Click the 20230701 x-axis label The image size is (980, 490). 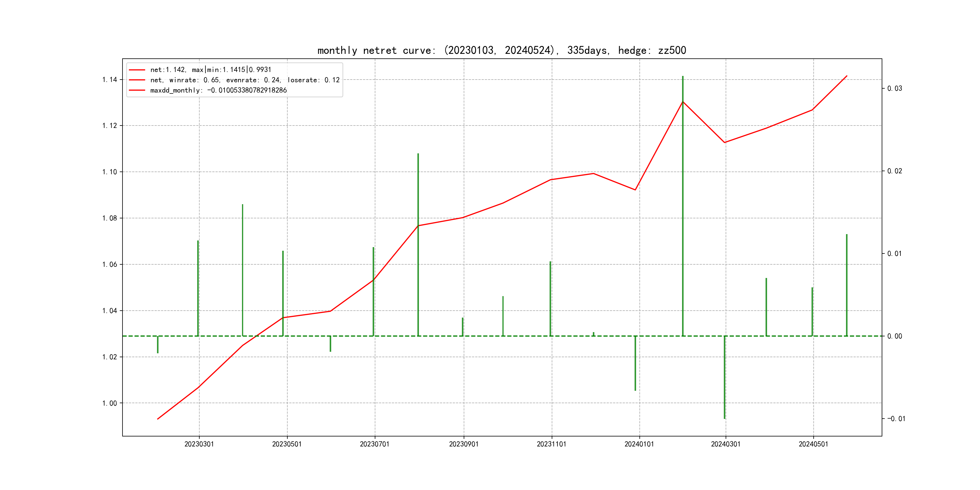(x=374, y=444)
